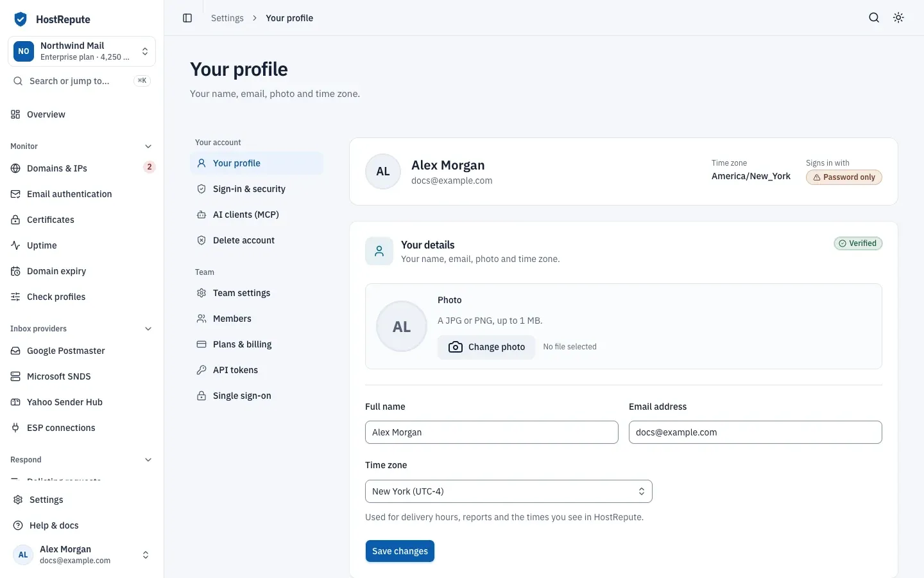Expand the Alex Morgan account menu
Screen dimensions: 924x578
point(81,555)
